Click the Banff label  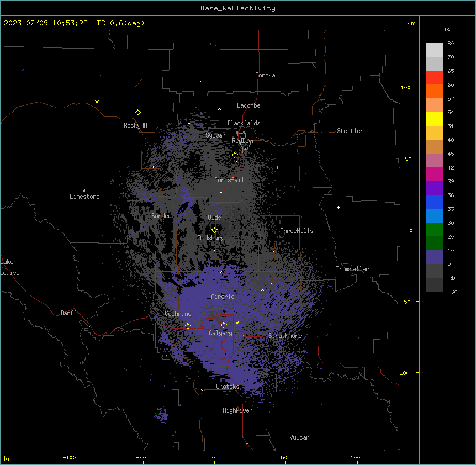[x=68, y=313]
